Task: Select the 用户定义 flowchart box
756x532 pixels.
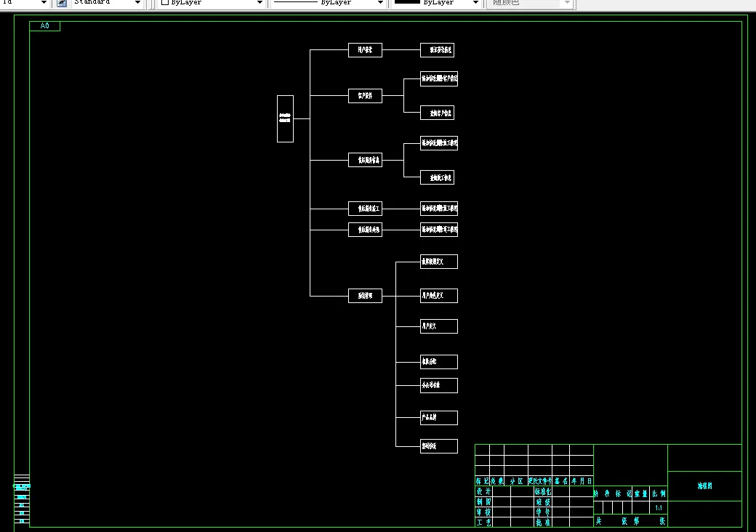Action: pos(439,326)
